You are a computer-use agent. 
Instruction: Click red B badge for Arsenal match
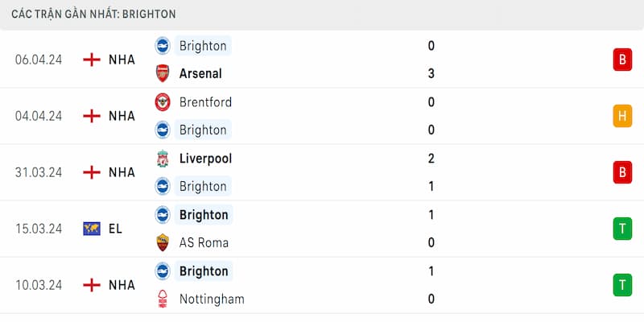(x=622, y=60)
